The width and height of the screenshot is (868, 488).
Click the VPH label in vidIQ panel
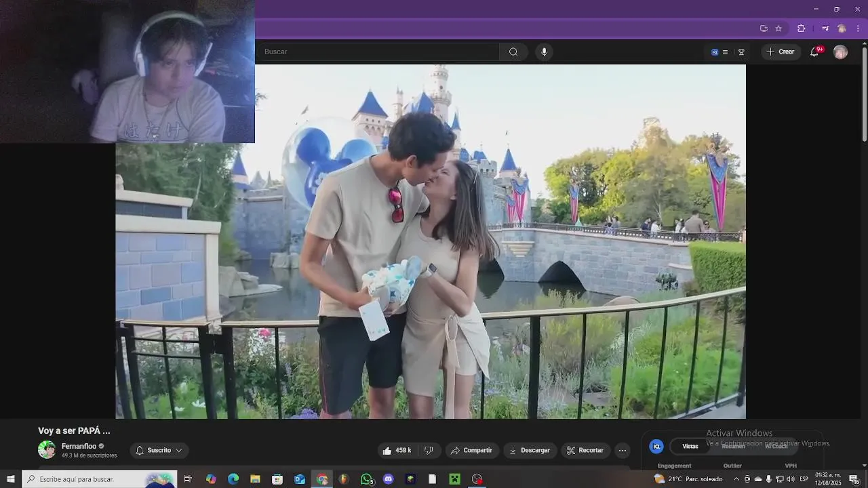click(791, 466)
